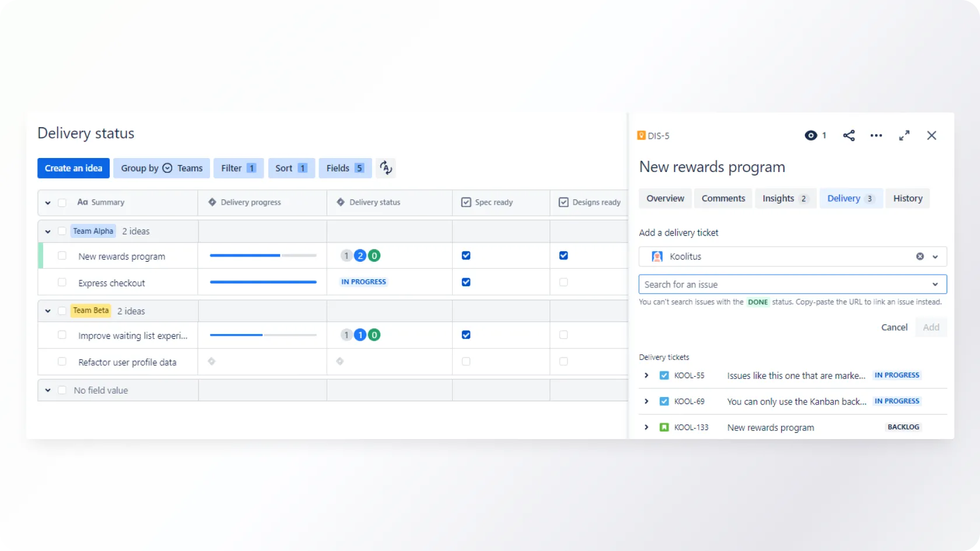Open the History tab
This screenshot has width=980, height=551.
coord(907,198)
